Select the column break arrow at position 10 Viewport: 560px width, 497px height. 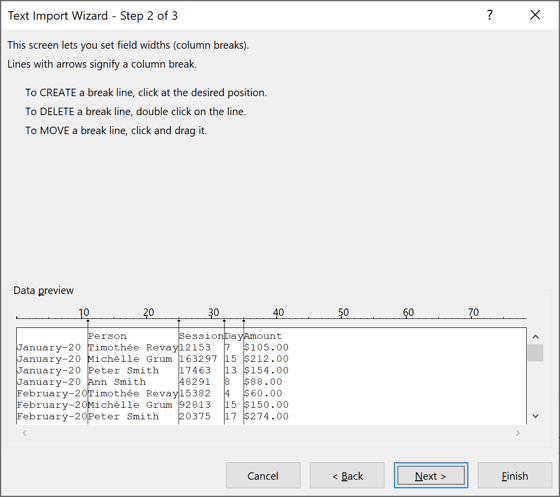click(88, 322)
